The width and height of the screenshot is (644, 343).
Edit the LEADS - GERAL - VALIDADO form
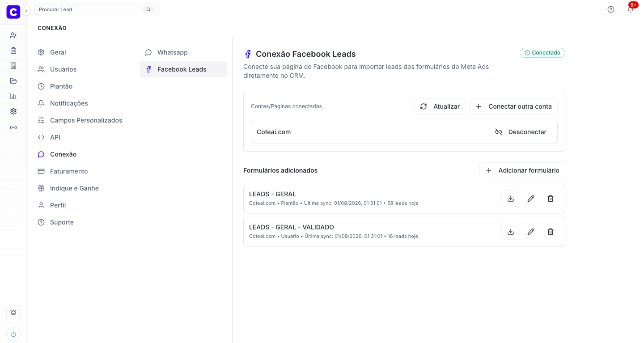531,232
